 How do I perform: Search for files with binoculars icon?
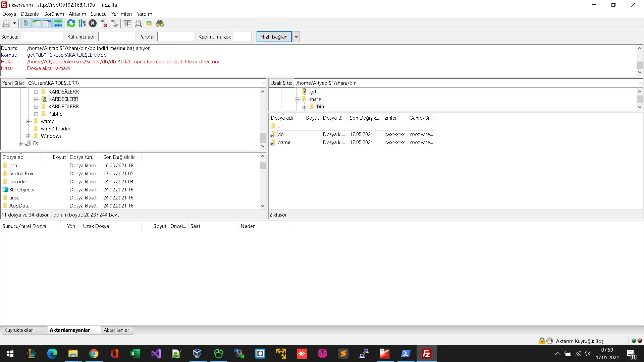[x=160, y=23]
